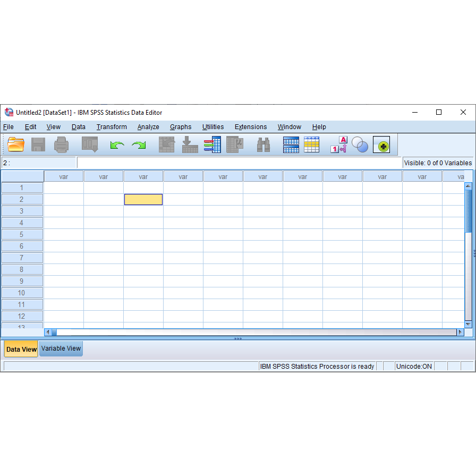
Task: Open the File menu
Action: click(8, 127)
